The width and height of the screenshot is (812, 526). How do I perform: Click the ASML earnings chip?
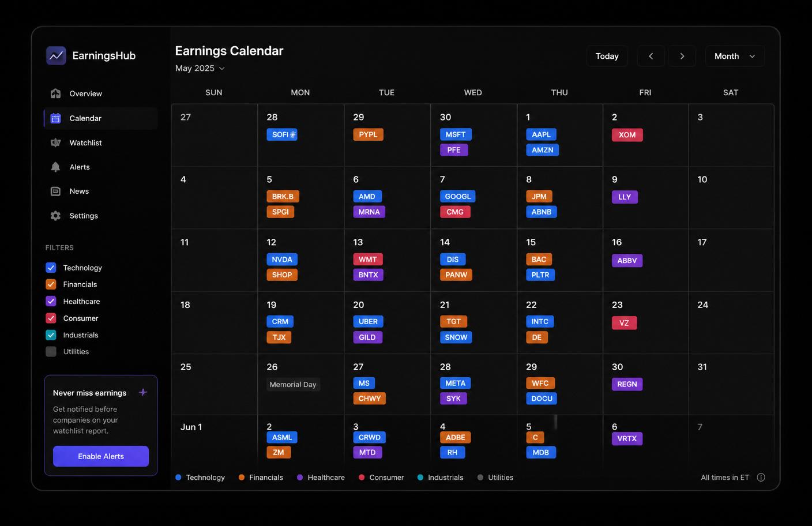(282, 437)
